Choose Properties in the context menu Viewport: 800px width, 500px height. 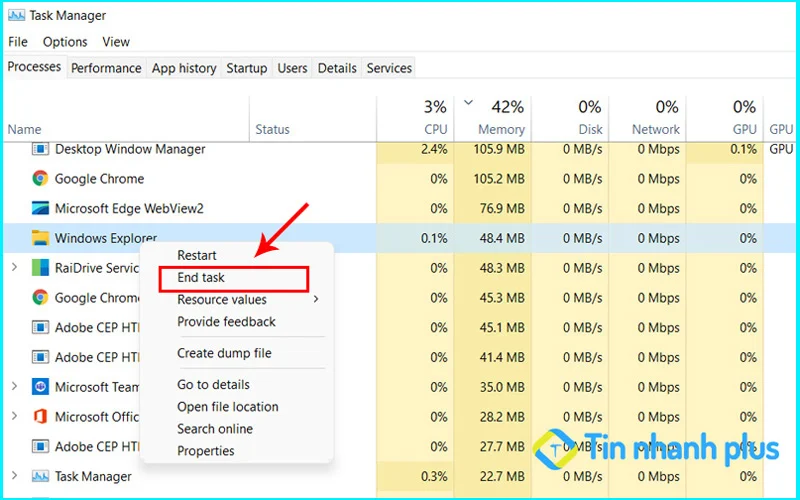pos(206,451)
